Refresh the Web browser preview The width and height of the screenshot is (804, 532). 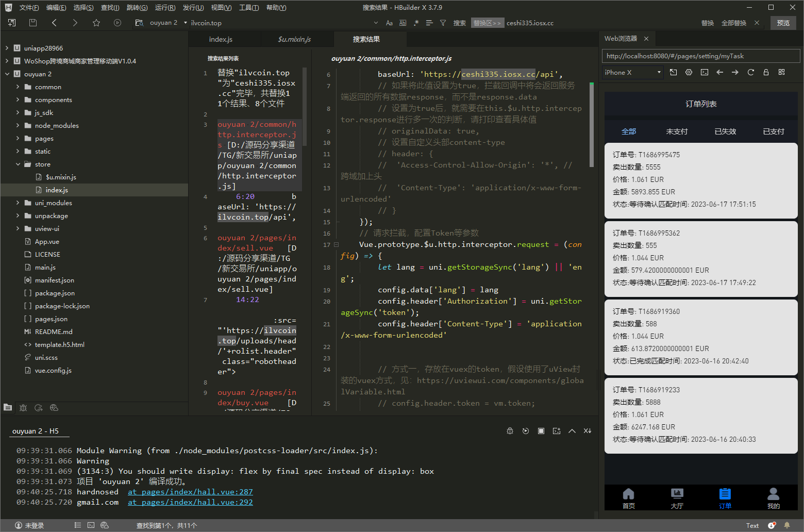click(x=750, y=72)
